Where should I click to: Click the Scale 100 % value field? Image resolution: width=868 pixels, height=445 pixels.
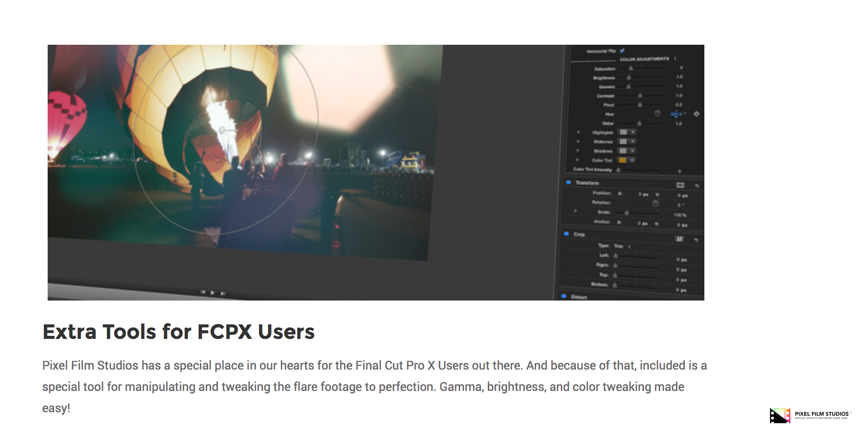coord(680,215)
